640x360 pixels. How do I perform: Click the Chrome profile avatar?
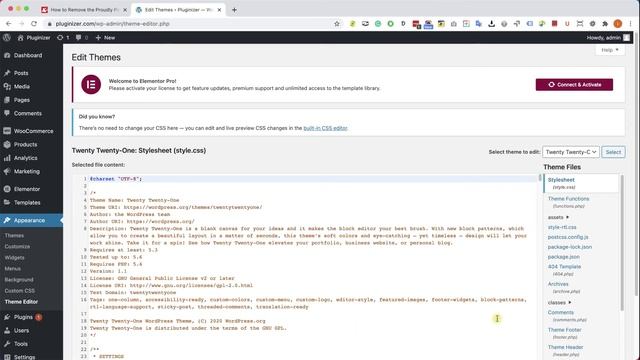(618, 24)
